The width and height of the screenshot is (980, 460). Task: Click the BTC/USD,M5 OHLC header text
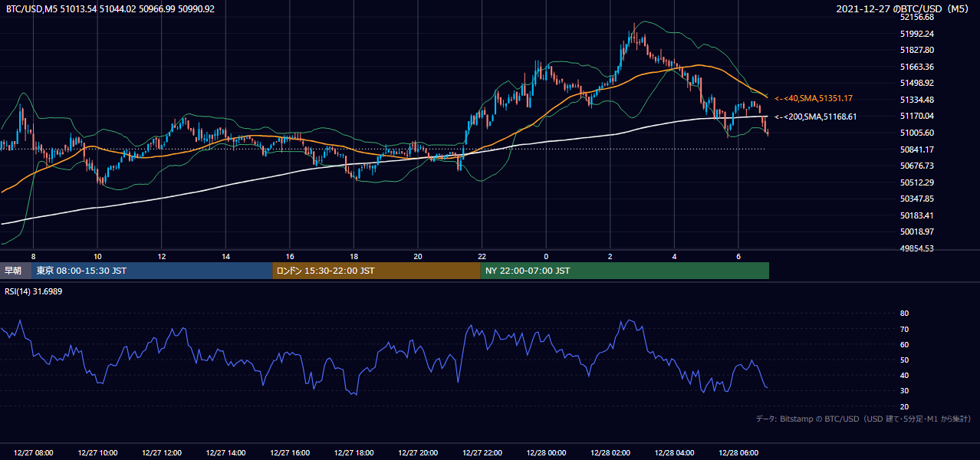click(x=110, y=9)
